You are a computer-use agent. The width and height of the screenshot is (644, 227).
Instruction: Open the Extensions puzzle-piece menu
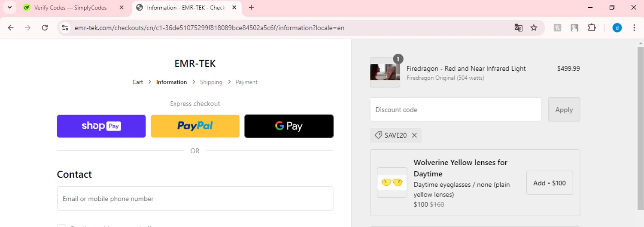click(x=592, y=28)
